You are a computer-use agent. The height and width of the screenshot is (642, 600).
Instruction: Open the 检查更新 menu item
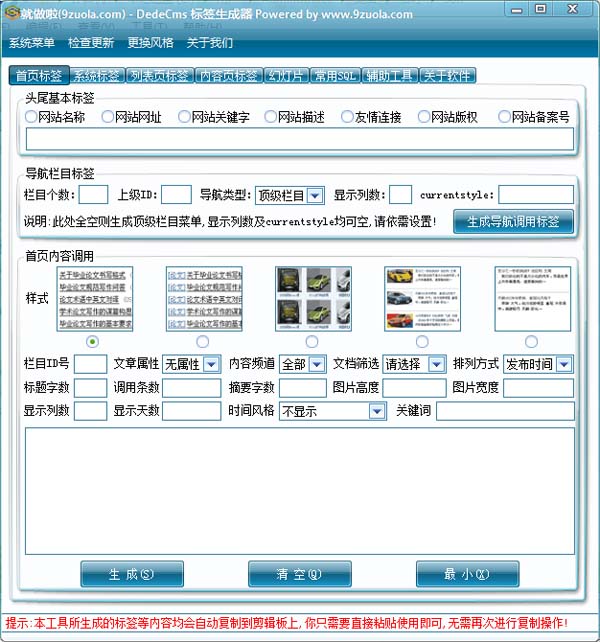[x=91, y=43]
